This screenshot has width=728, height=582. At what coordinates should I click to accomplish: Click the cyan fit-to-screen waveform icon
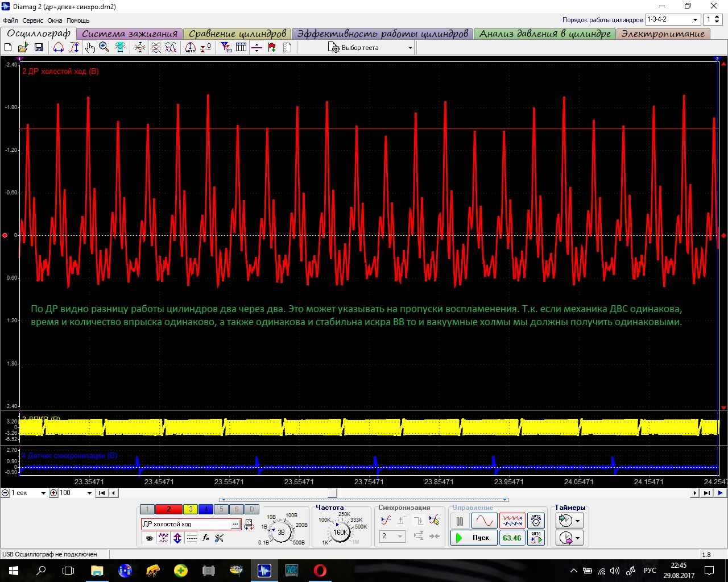(x=120, y=48)
